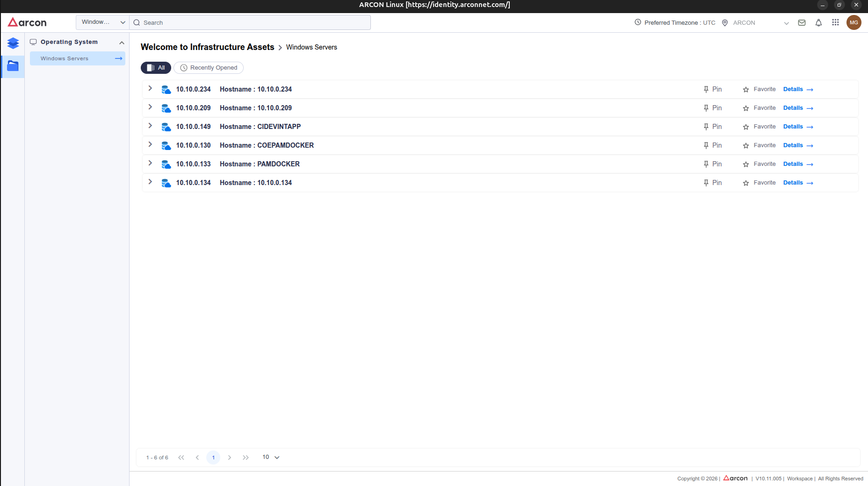Screen dimensions: 868x486
Task: Click the server icon for 10.10.0.234
Action: point(166,89)
